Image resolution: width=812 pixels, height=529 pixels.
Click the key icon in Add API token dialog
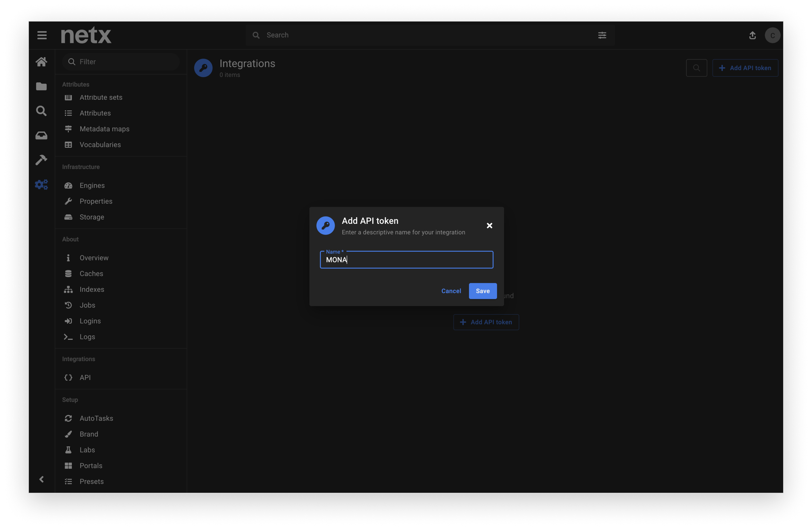coord(325,226)
